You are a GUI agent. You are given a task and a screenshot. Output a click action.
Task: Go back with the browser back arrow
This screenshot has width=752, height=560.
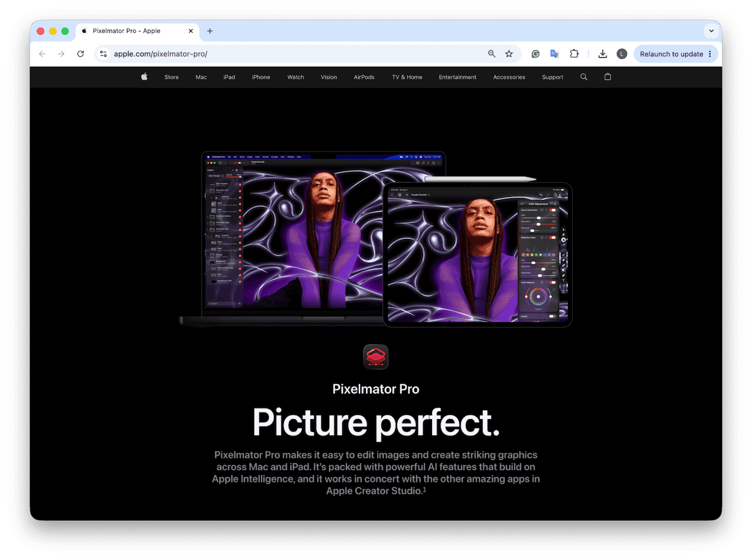pyautogui.click(x=42, y=54)
